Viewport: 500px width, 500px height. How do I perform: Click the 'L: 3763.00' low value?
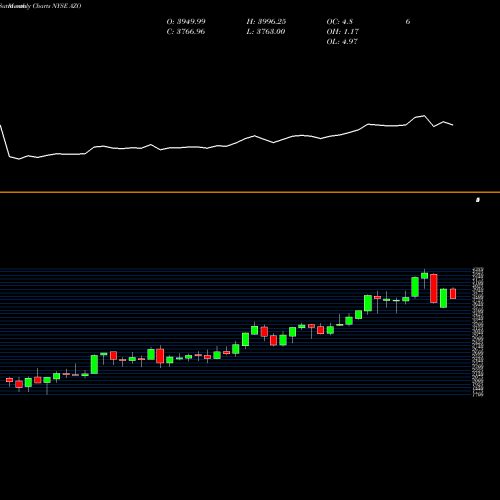[x=266, y=32]
